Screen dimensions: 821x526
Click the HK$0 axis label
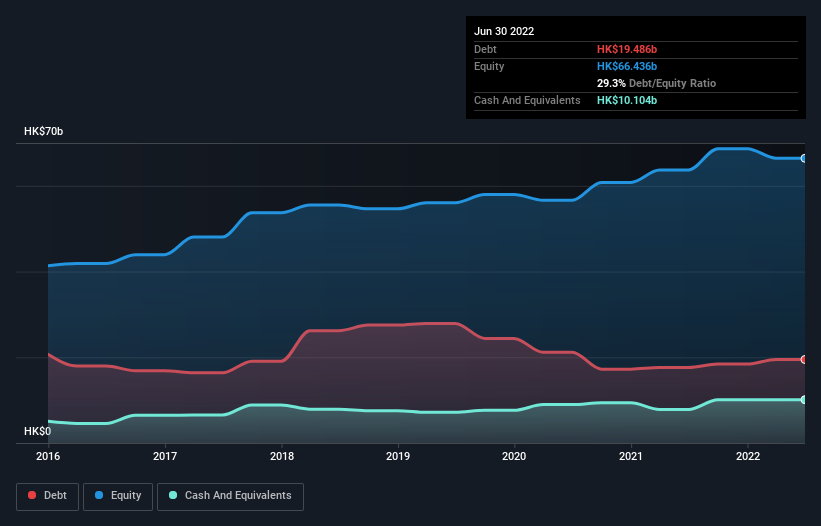(38, 431)
